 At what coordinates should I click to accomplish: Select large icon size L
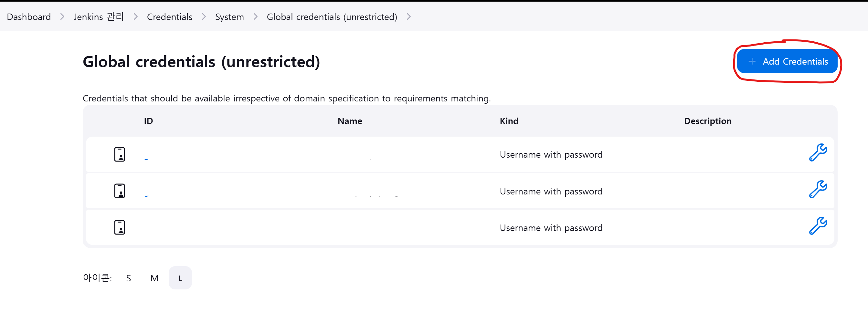click(180, 278)
